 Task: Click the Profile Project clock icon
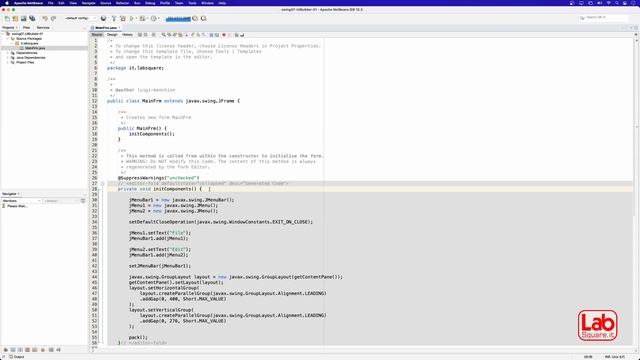pyautogui.click(x=153, y=18)
